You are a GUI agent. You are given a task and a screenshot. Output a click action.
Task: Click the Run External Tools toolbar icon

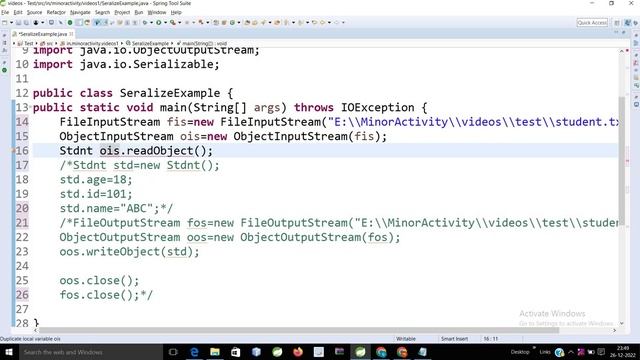click(x=173, y=22)
